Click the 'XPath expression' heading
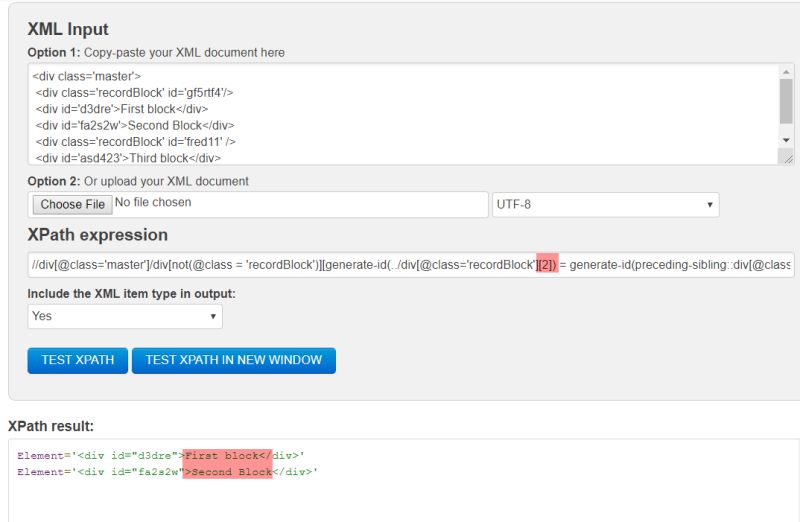This screenshot has width=800, height=522. tap(97, 235)
